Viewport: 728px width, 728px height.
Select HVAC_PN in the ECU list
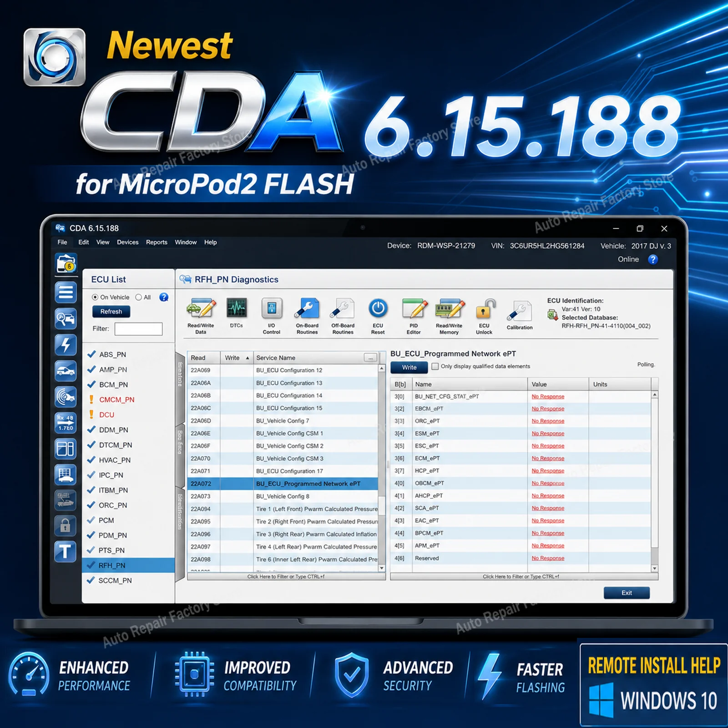click(x=129, y=460)
